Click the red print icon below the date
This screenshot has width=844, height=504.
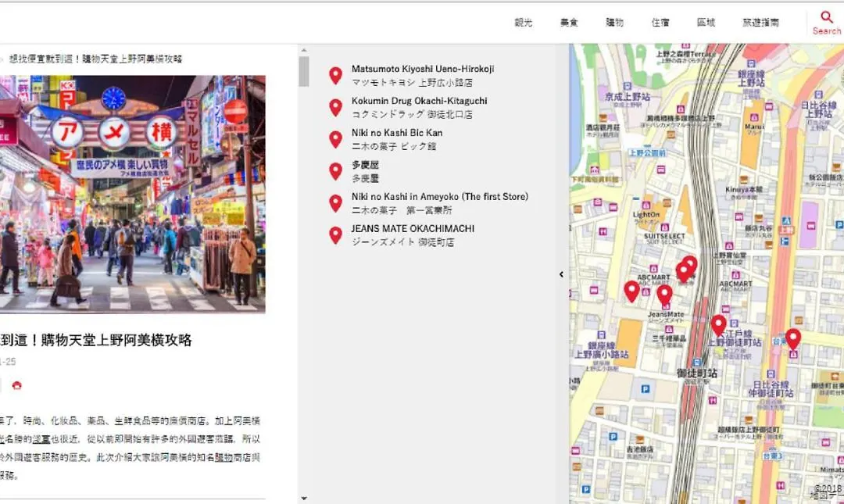tap(16, 385)
